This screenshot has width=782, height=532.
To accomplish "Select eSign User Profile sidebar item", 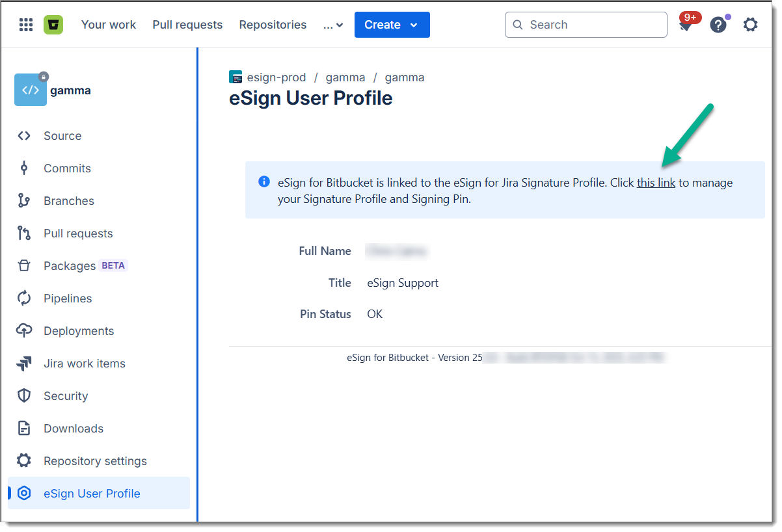I will [92, 494].
